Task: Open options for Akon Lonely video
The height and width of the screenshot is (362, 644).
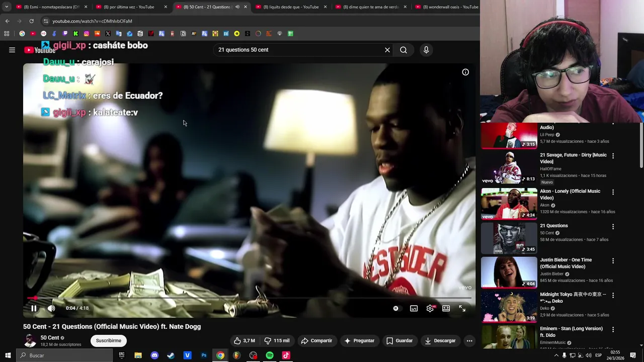Action: 613,192
